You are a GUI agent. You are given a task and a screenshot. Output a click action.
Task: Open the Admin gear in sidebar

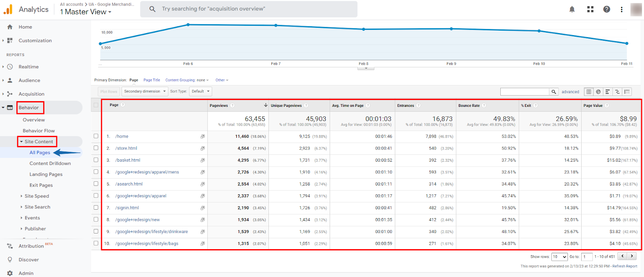coord(10,273)
